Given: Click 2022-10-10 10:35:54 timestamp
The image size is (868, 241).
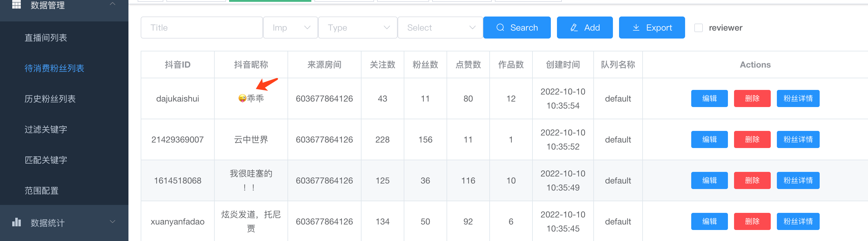Looking at the screenshot, I should [563, 98].
